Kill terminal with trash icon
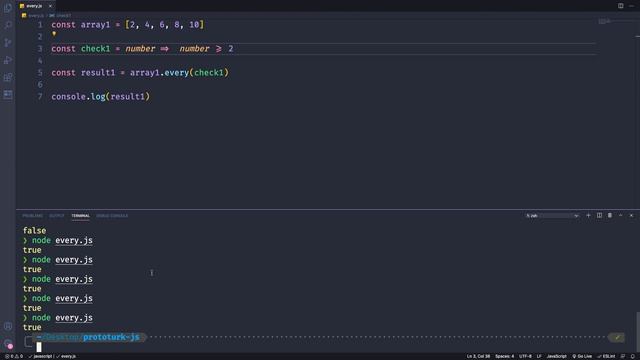The image size is (640, 360). 610,215
